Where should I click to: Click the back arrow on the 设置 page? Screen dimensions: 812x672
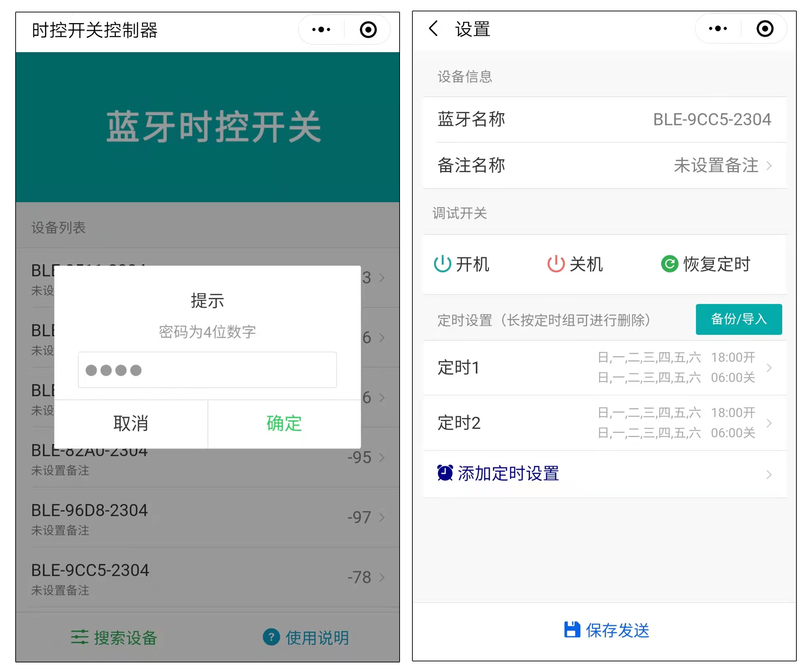[433, 29]
